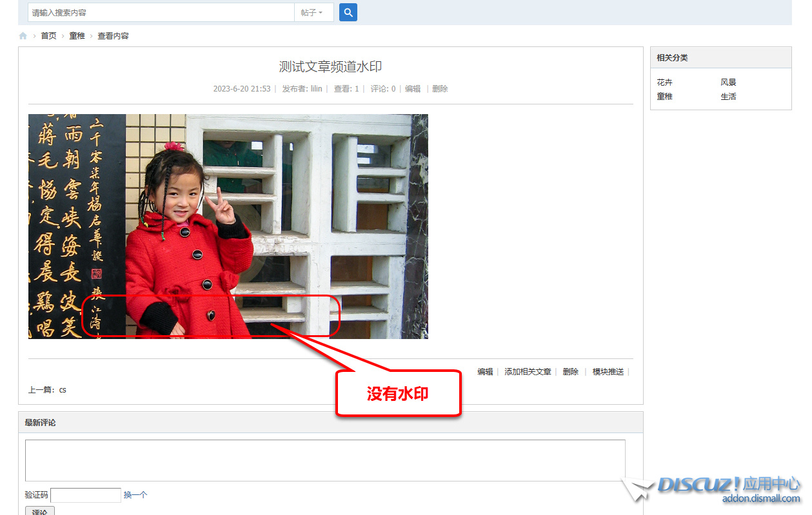This screenshot has height=515, width=812.
Task: Open 童稚 in the breadcrumb trail
Action: pyautogui.click(x=77, y=36)
